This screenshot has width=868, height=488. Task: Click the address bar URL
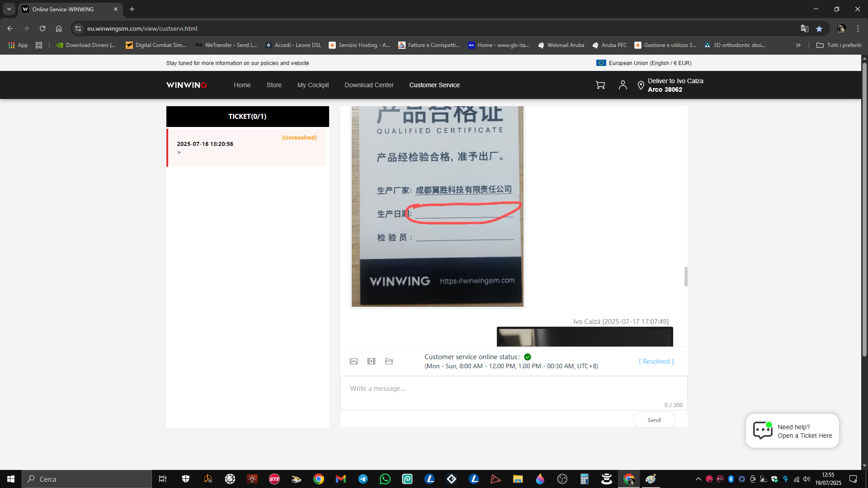[142, 28]
